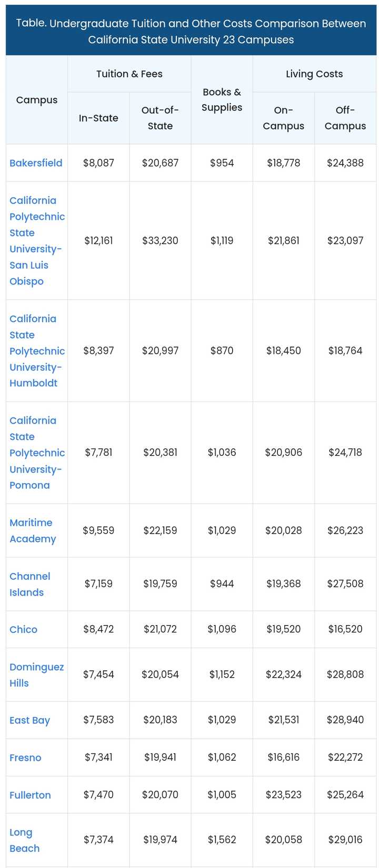Open California Polytechnic State University-San Luis Obispo link
Screen dimensions: 379x868
(37, 241)
